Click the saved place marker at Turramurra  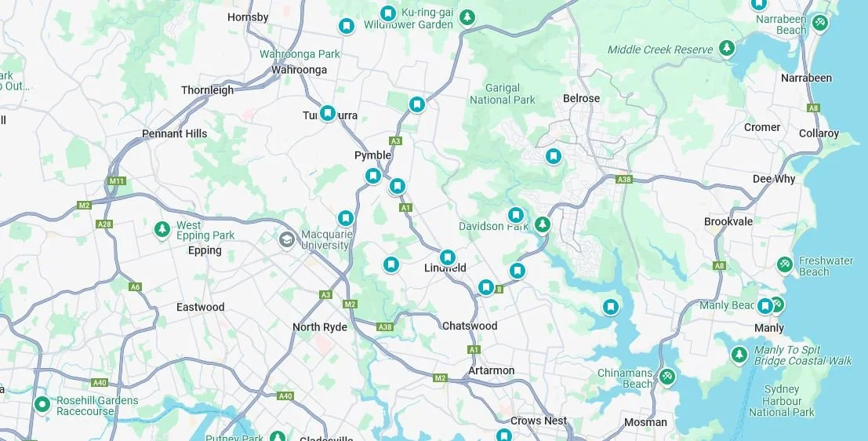click(x=328, y=113)
